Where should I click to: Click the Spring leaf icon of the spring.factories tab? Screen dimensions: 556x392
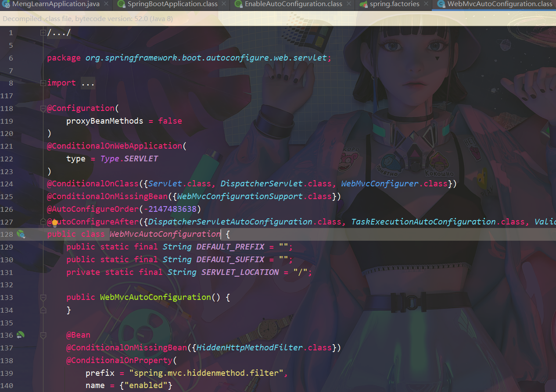363,4
